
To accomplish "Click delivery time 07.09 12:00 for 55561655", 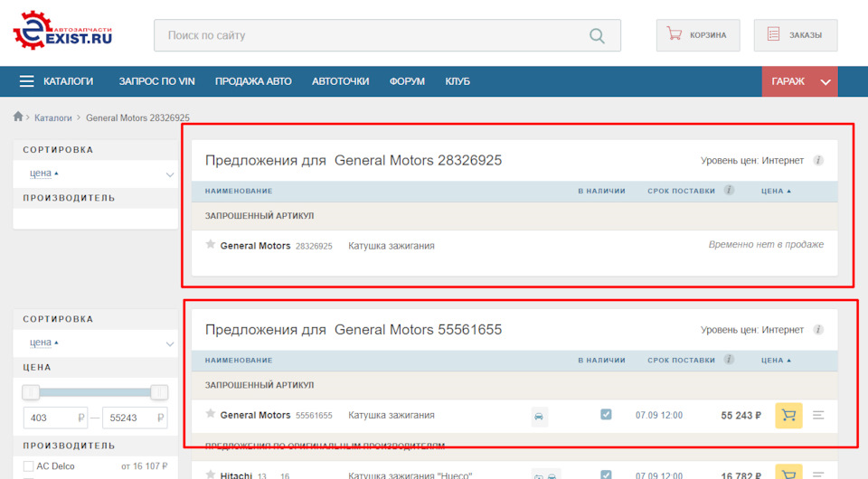I will (x=659, y=415).
